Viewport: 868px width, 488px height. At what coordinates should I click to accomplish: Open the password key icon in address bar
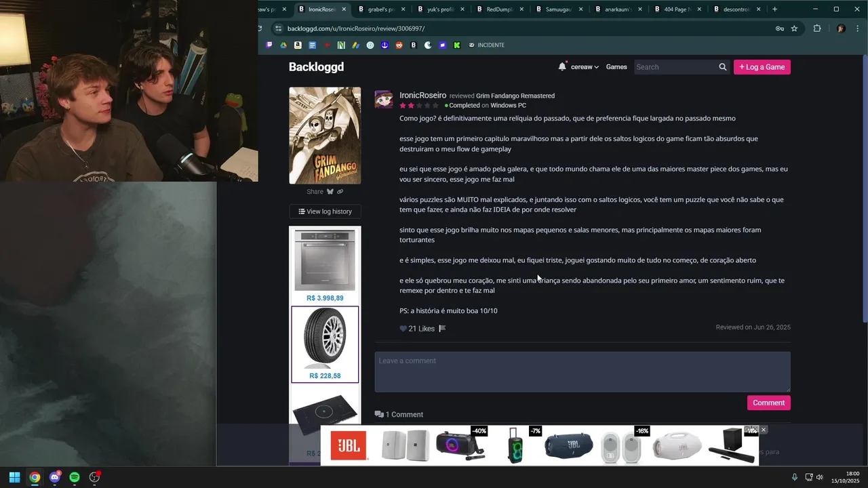[x=780, y=28]
